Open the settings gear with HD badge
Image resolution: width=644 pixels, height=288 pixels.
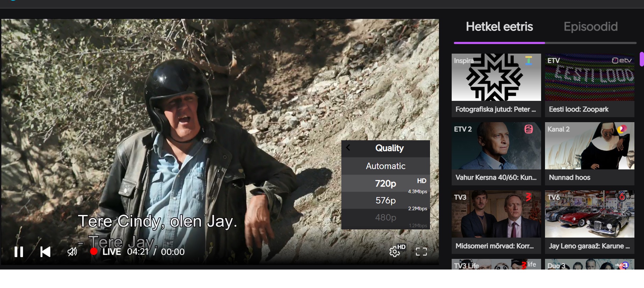point(395,251)
